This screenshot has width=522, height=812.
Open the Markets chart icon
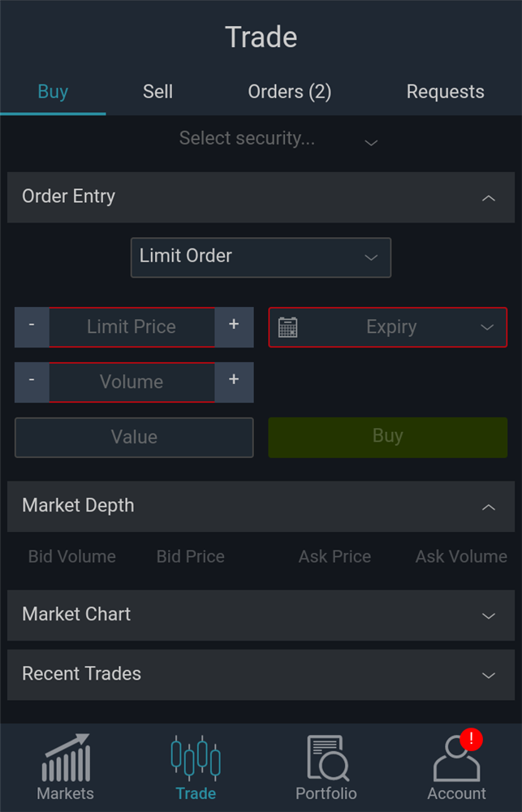click(x=66, y=758)
